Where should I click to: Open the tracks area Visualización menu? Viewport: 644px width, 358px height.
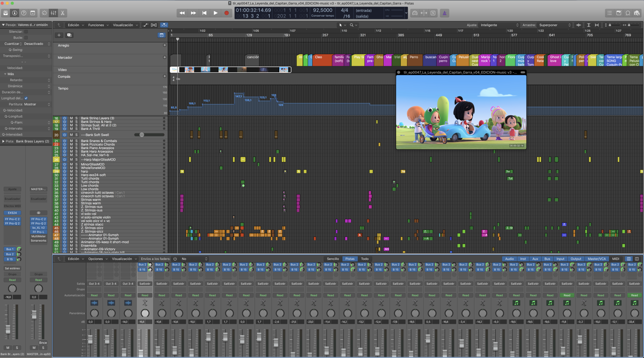point(125,25)
